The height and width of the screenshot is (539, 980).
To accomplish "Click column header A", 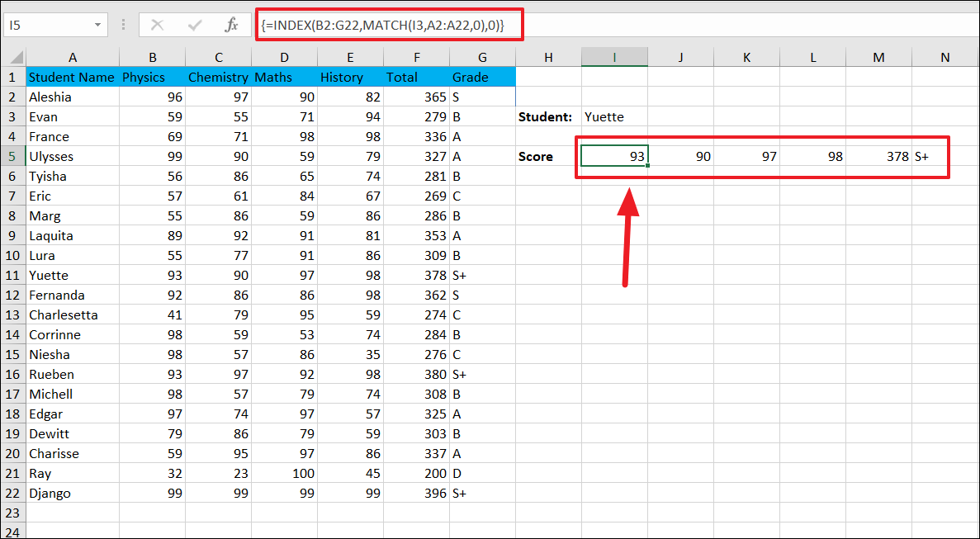I will pyautogui.click(x=73, y=57).
